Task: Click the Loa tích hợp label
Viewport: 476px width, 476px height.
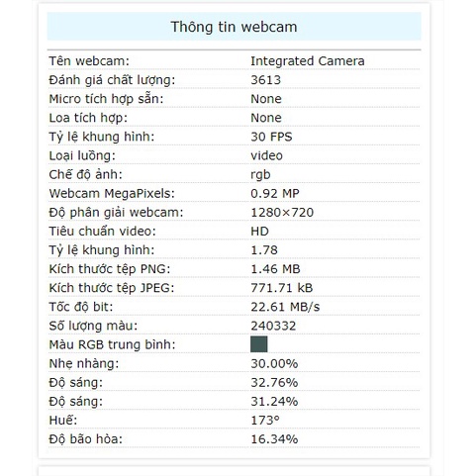Action: [x=88, y=118]
